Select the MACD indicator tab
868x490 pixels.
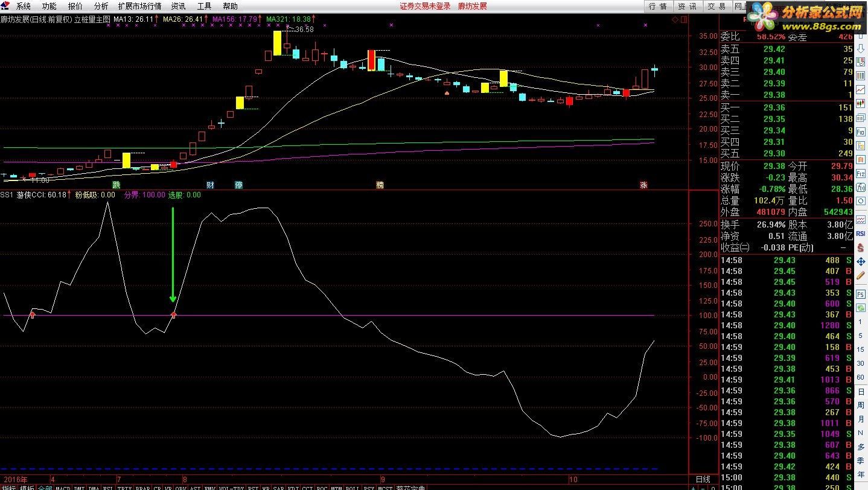click(63, 486)
